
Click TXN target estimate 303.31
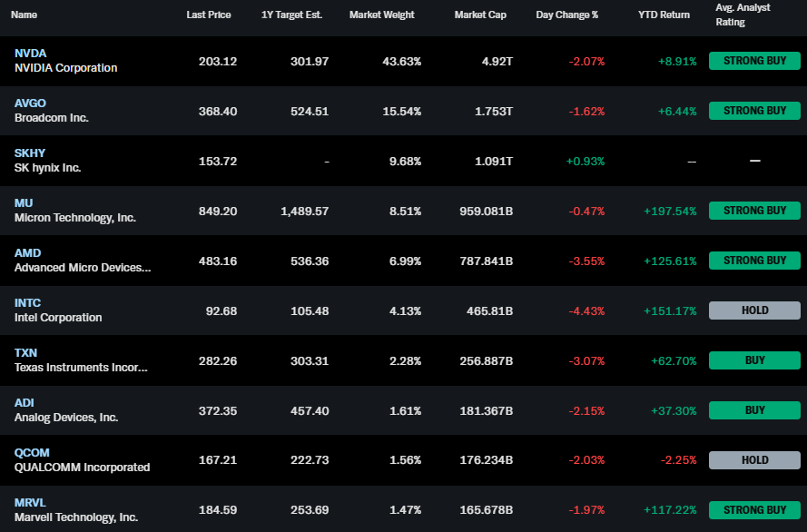click(x=310, y=360)
